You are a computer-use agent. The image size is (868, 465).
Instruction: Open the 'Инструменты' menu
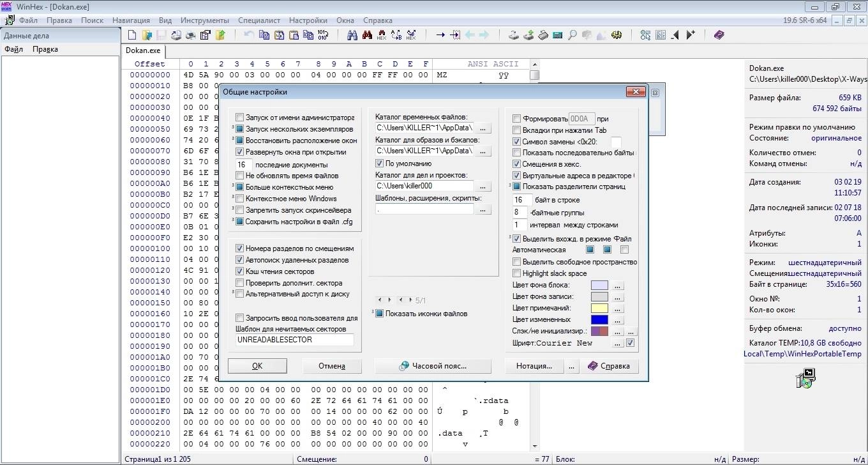204,20
